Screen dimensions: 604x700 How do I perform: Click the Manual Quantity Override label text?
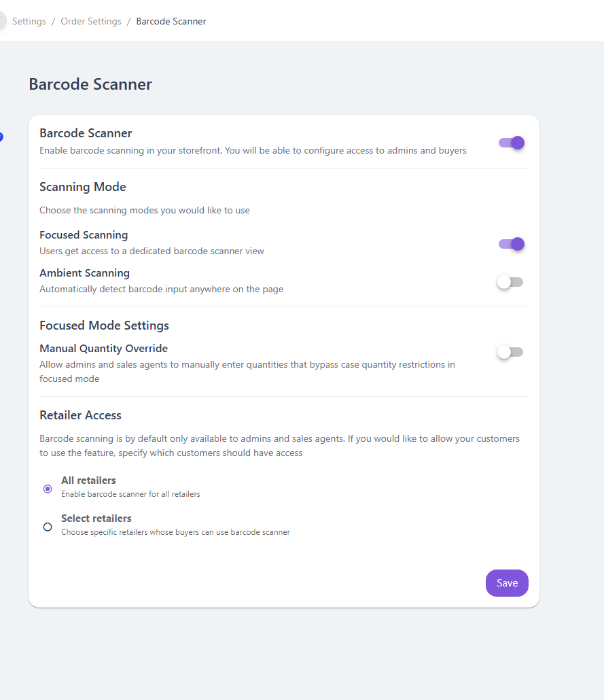[103, 349]
